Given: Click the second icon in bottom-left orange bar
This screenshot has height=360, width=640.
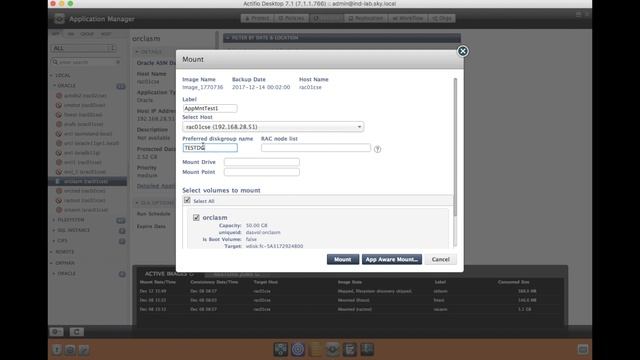Looking at the screenshot, I should pyautogui.click(x=70, y=350).
